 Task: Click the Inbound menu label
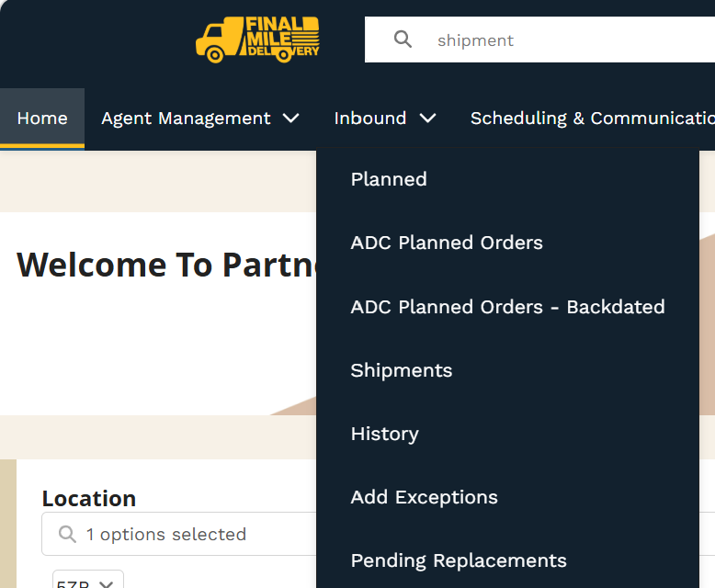tap(370, 119)
